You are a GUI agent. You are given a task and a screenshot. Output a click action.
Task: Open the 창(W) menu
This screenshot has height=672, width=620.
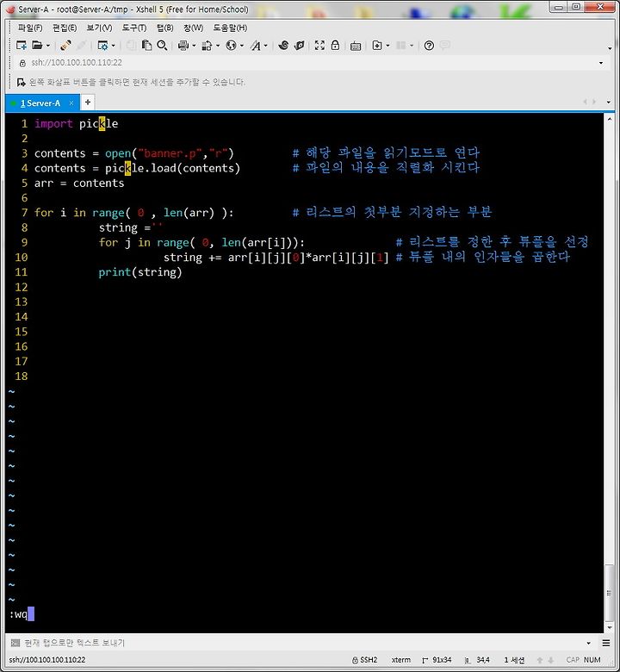tap(193, 28)
